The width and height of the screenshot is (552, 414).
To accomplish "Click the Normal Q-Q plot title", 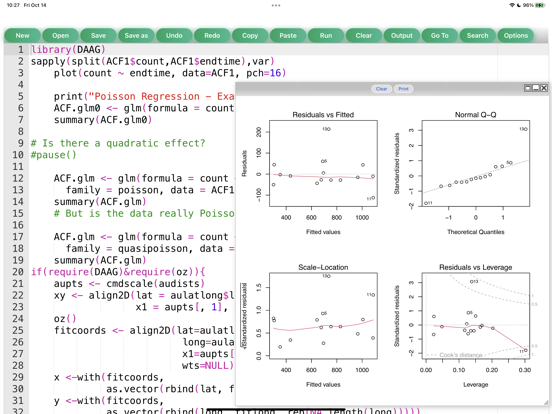I will pos(475,115).
